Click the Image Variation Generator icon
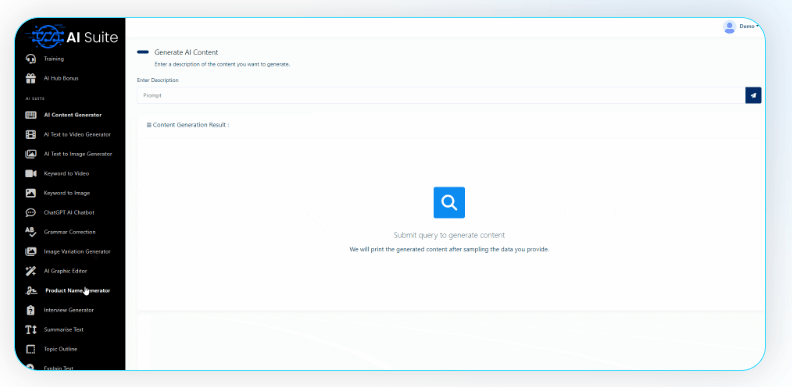This screenshot has height=387, width=792. click(x=31, y=252)
